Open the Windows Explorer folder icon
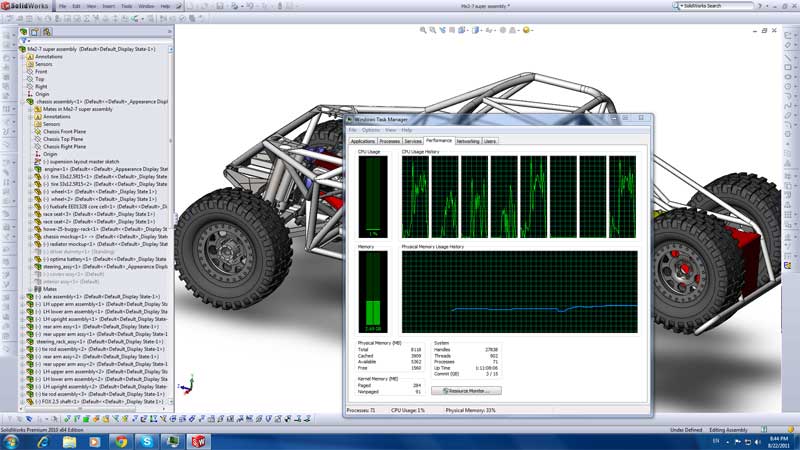 pos(70,440)
